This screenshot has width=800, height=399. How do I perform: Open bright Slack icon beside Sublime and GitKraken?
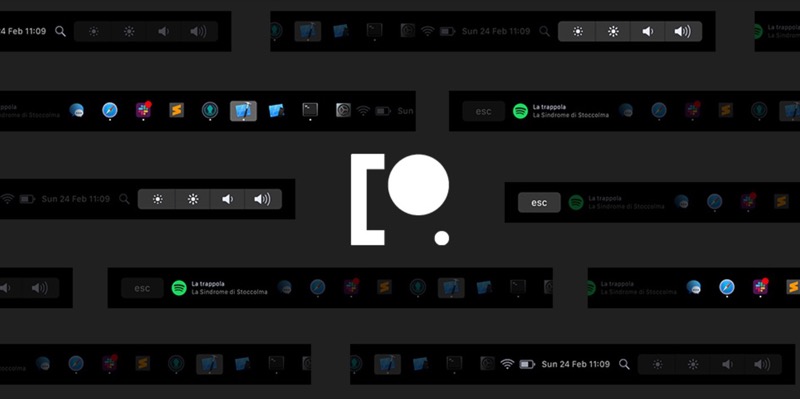tap(143, 110)
